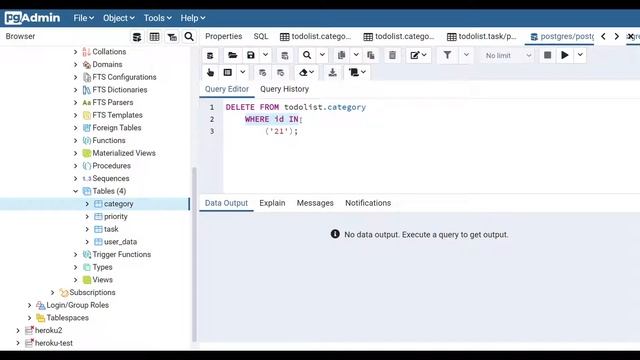Click the Commit transaction icon

(262, 73)
